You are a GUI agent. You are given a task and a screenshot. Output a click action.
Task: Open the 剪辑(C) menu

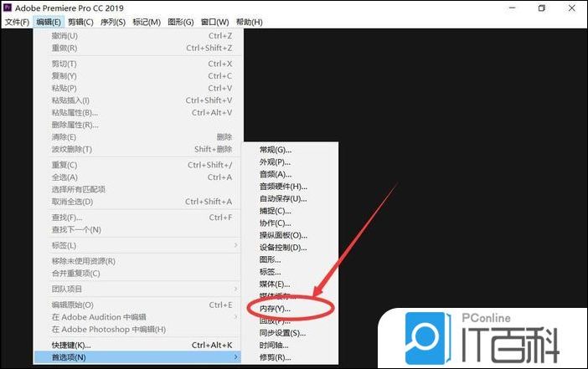[80, 22]
